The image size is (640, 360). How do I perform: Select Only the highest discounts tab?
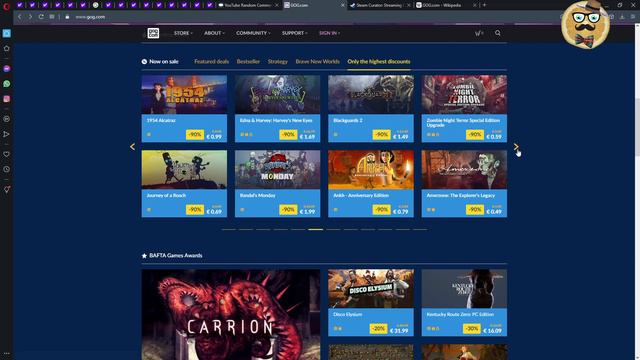coord(379,62)
